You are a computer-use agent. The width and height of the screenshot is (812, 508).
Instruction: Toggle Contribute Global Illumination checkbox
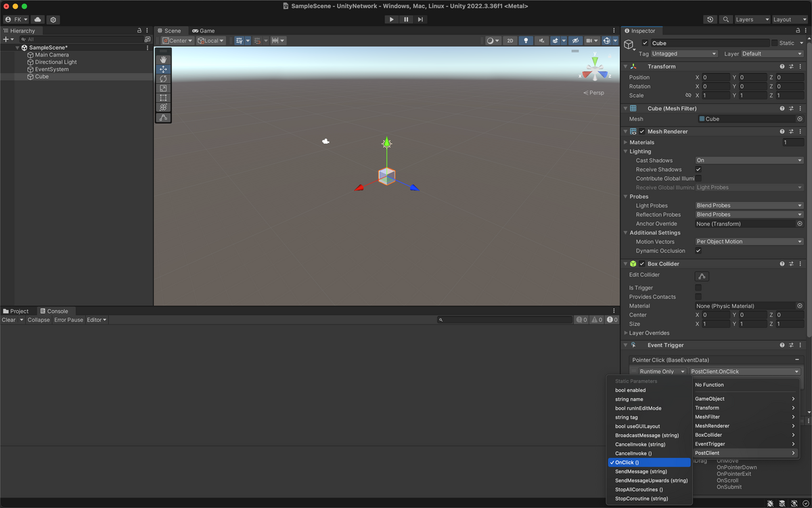coord(698,178)
